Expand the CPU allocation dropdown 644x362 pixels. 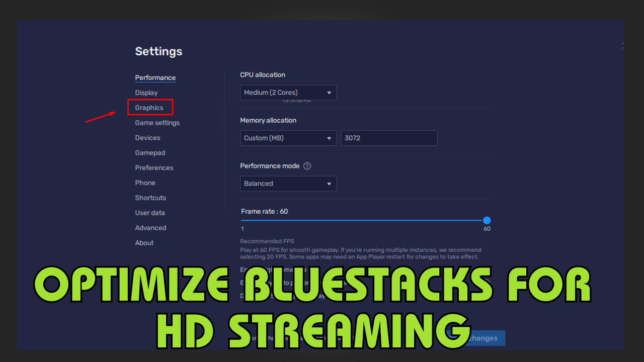(x=288, y=93)
